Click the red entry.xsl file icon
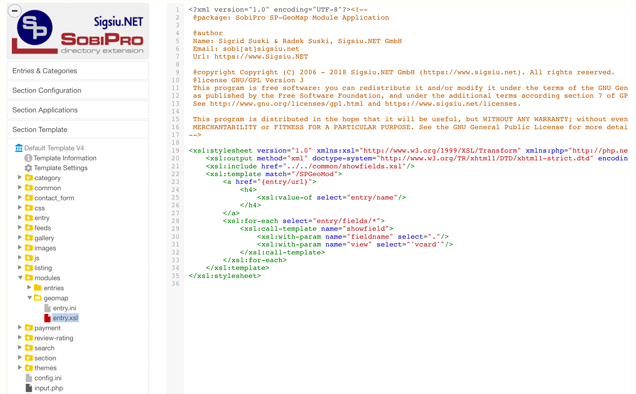The height and width of the screenshot is (394, 636). click(x=47, y=318)
